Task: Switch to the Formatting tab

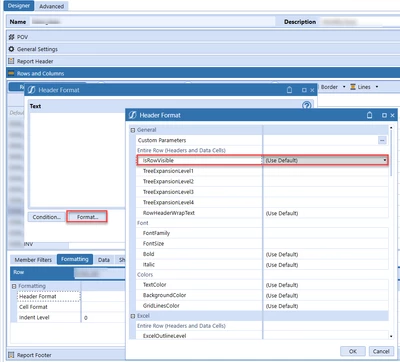Action: [75, 259]
